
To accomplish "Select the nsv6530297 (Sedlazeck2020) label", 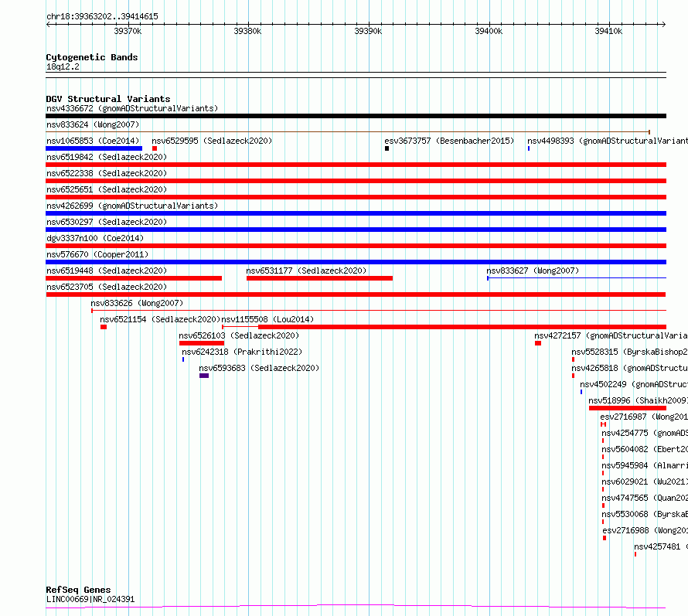I will [107, 222].
